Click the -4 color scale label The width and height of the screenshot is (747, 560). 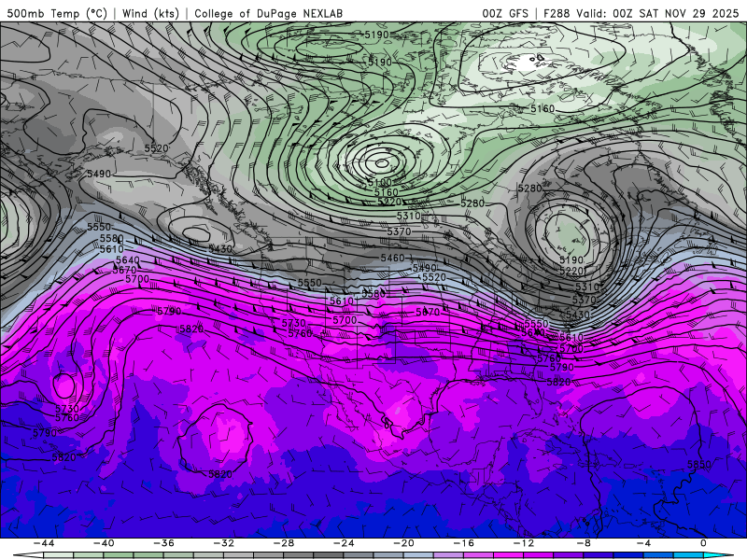(x=644, y=543)
